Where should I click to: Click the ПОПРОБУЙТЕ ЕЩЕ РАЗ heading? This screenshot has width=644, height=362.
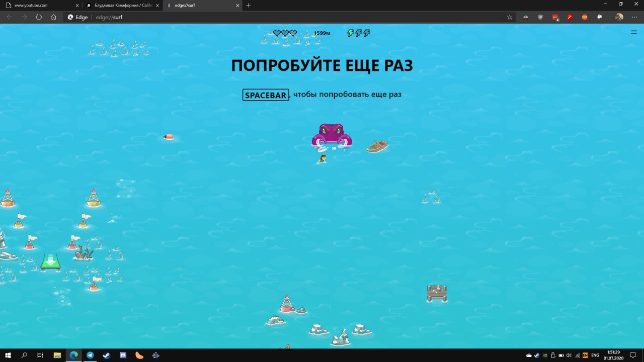[322, 65]
